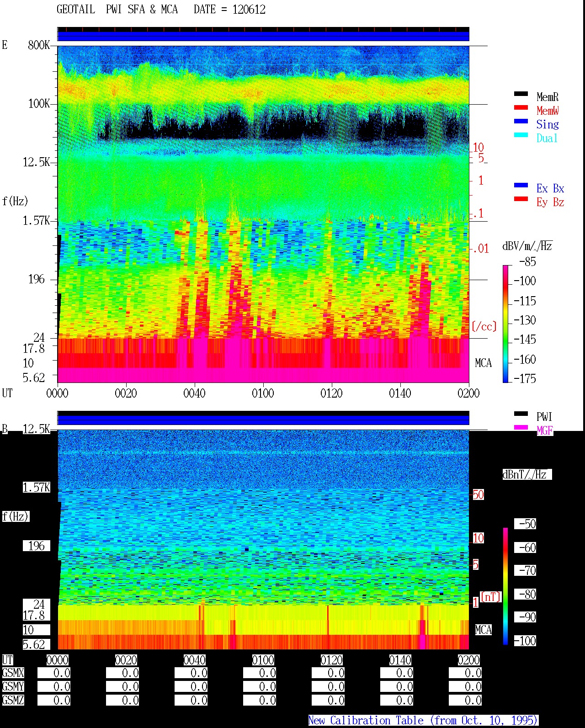Click the red MemW legend swatch
Image resolution: width=585 pixels, height=728 pixels.
pos(521,108)
